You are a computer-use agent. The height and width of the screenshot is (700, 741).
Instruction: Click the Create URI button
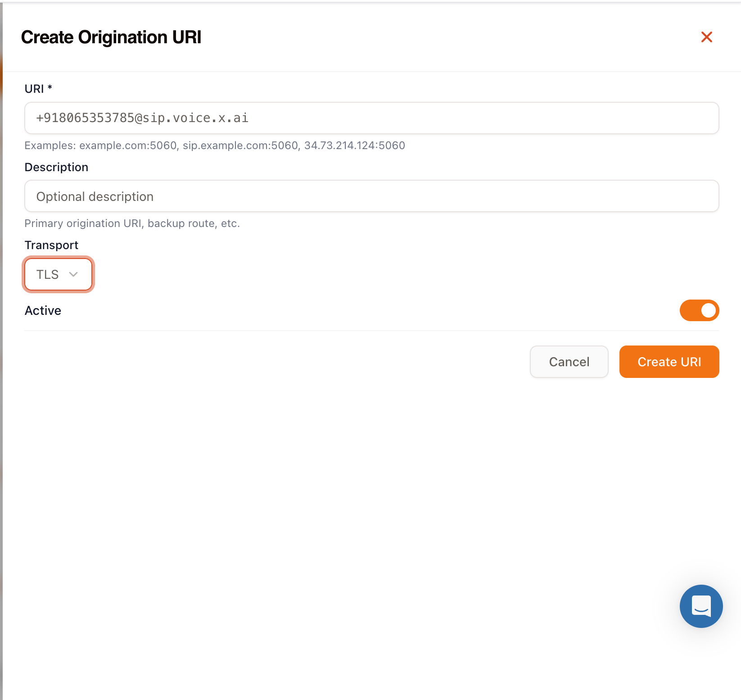click(x=669, y=362)
